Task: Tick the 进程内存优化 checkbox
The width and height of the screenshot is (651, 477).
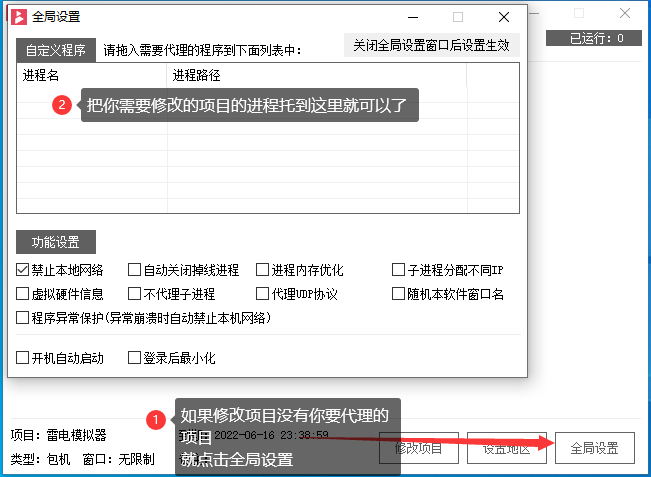Action: (x=263, y=270)
